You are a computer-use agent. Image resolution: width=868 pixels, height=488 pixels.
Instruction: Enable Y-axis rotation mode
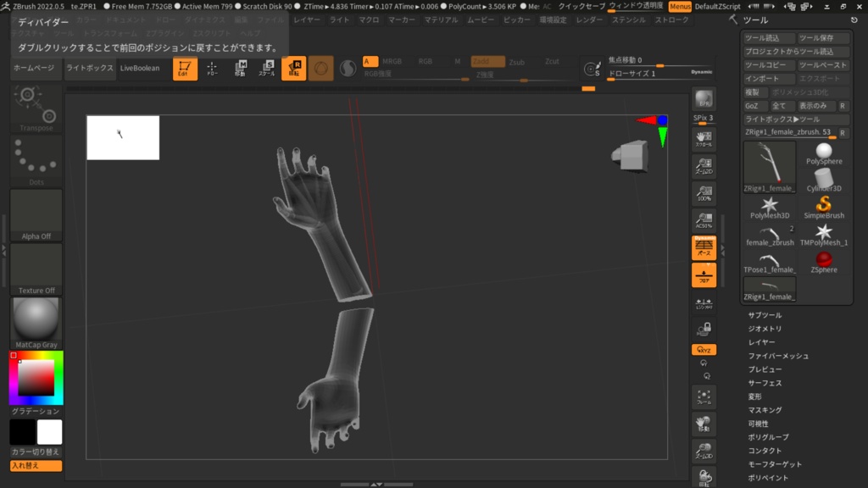pos(704,363)
